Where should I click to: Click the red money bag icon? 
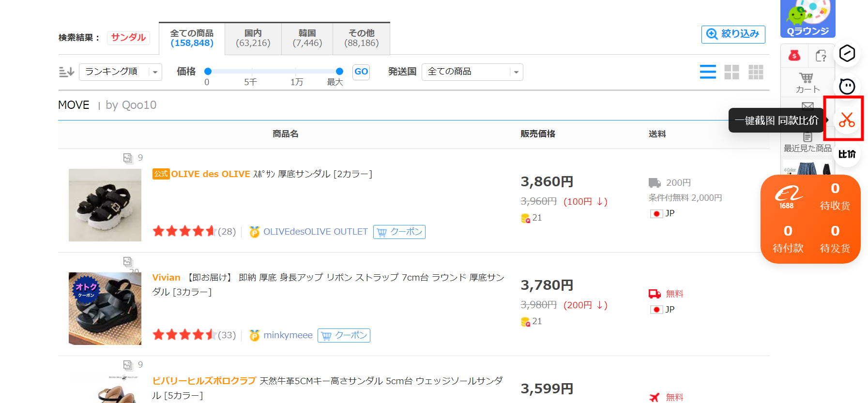794,56
